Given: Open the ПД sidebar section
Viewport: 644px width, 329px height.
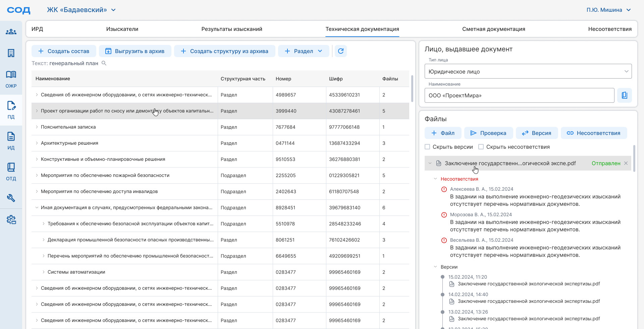Looking at the screenshot, I should pyautogui.click(x=11, y=110).
